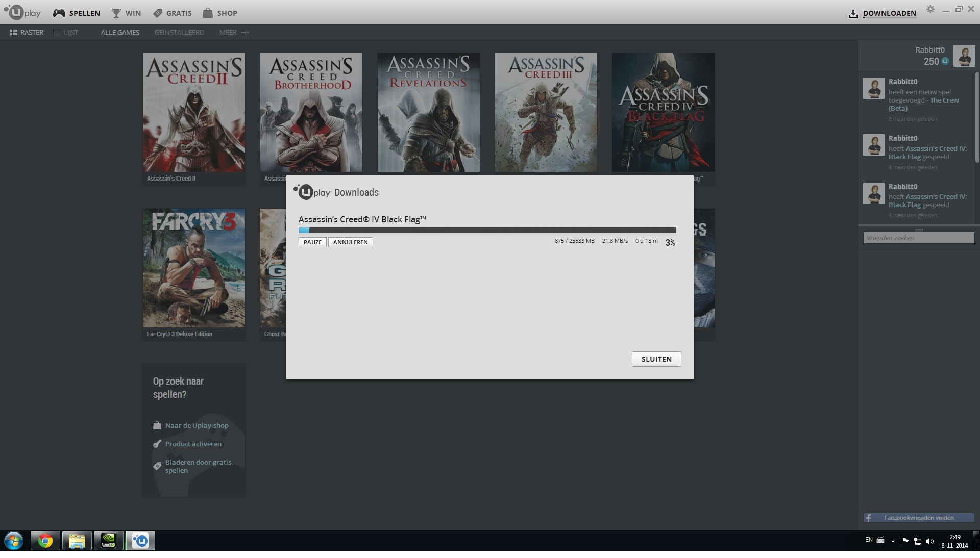Click the Facebook icon to find friends
The image size is (980, 558).
pos(869,518)
